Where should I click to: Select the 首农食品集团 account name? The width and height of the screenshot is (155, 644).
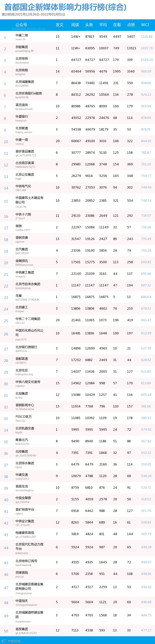coord(25,151)
